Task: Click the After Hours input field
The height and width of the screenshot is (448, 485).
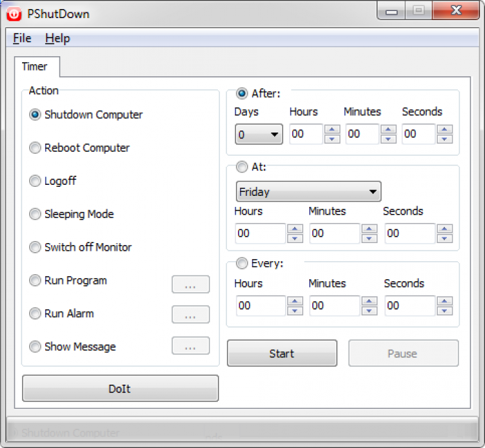Action: point(307,134)
